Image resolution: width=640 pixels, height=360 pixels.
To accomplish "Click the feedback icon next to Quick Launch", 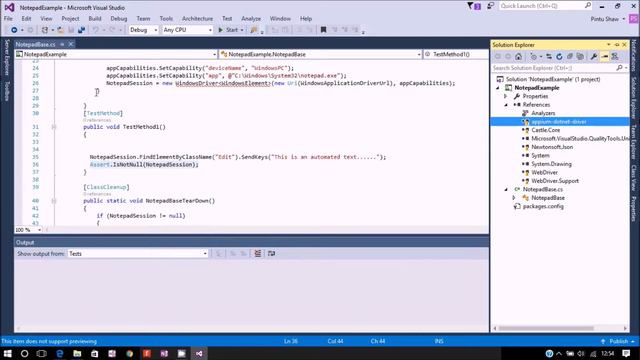I will (490, 6).
